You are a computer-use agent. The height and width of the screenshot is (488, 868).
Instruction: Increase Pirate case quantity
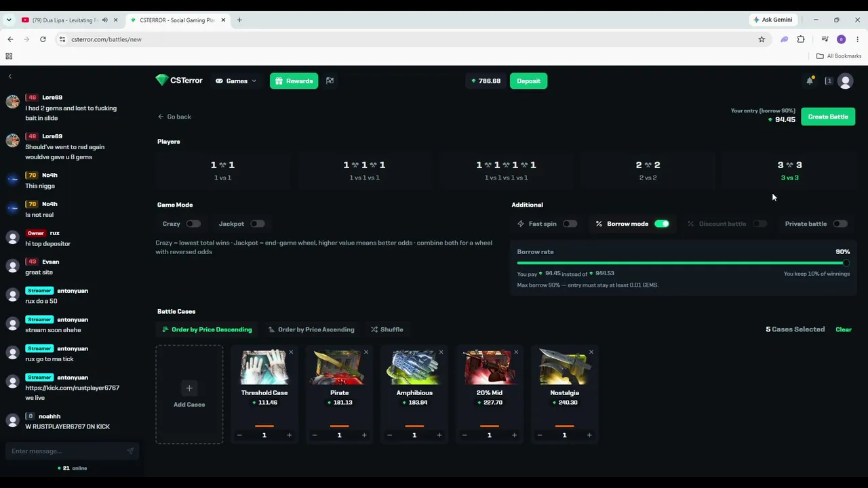tap(364, 435)
